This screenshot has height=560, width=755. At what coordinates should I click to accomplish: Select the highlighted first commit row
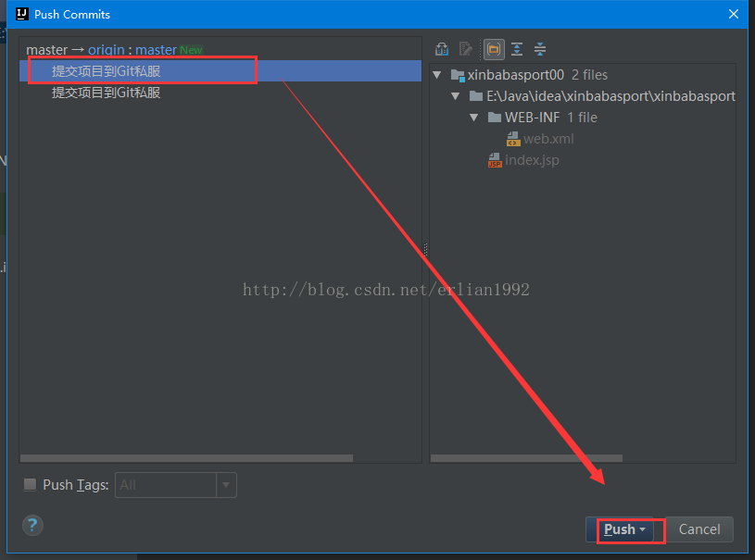[x=220, y=71]
